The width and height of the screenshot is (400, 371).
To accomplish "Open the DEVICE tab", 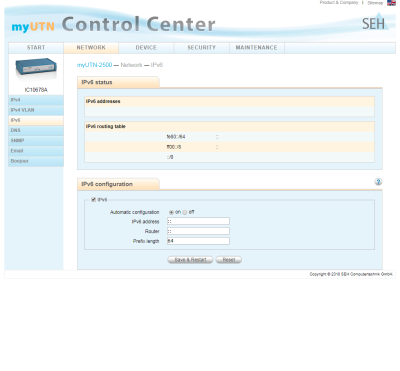I will [x=146, y=48].
